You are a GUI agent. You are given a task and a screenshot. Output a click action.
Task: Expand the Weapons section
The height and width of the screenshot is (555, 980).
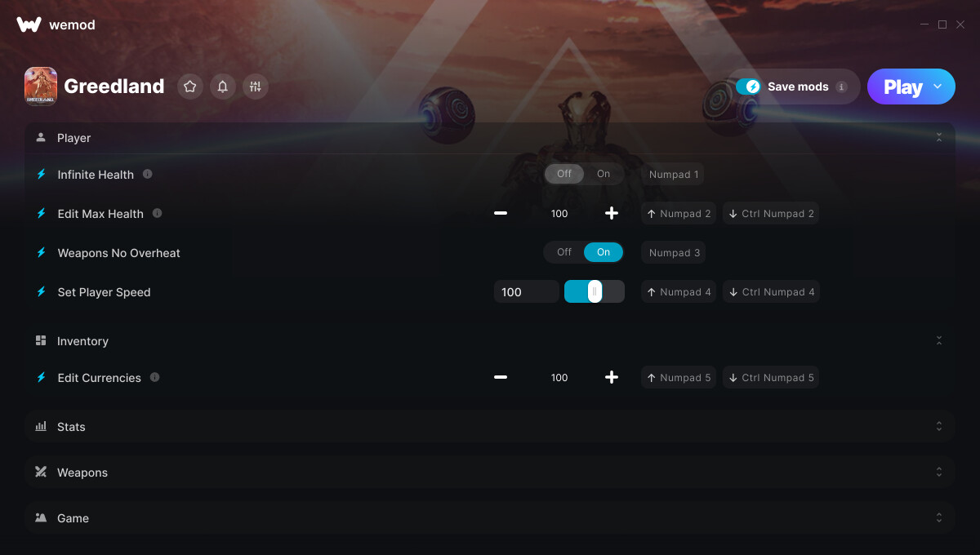(x=490, y=472)
